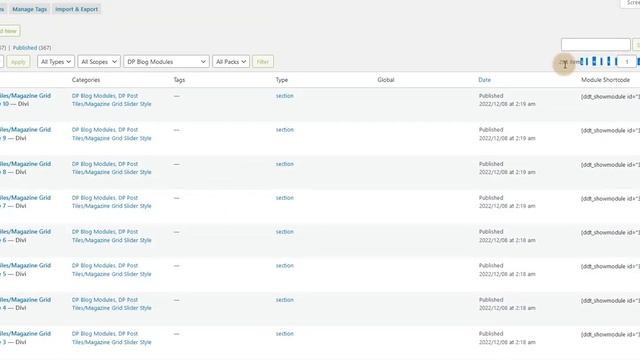Click DP Blog Modules category in row 5
The width and height of the screenshot is (640, 360).
93,266
